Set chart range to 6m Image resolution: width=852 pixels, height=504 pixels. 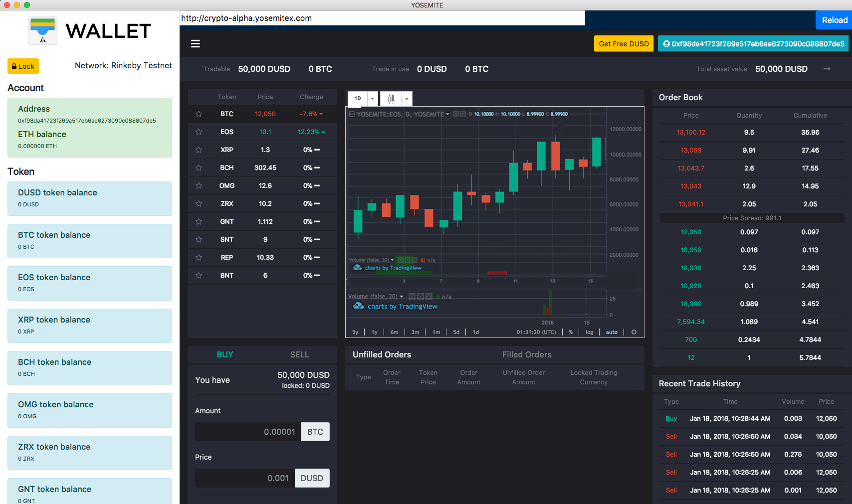click(x=394, y=332)
